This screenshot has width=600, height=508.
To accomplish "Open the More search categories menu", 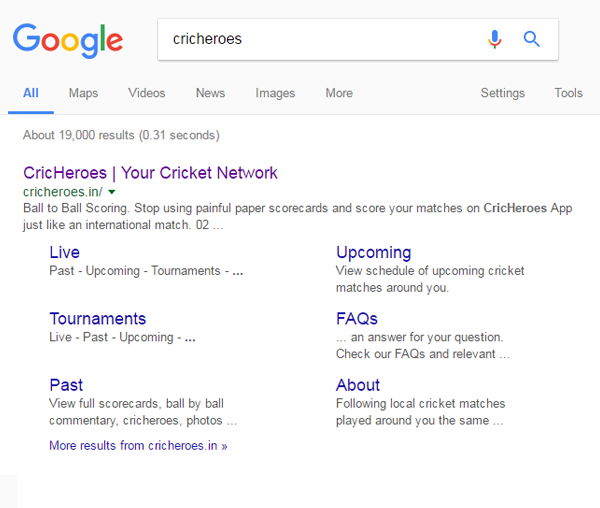I will click(x=339, y=93).
